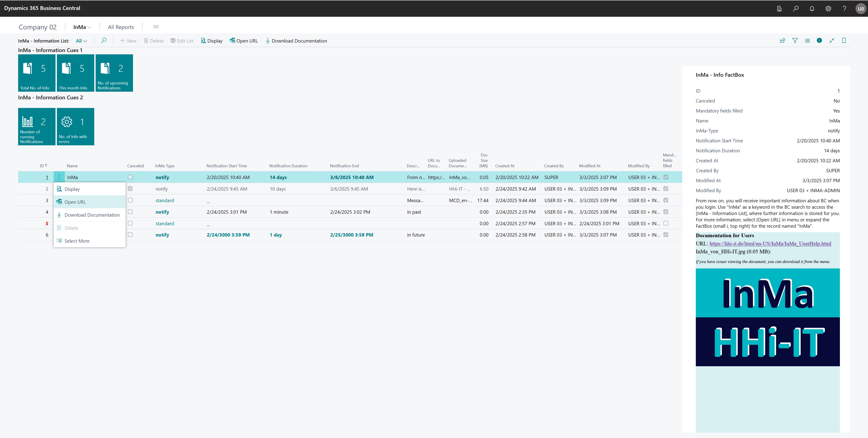
Task: Open the hamburger navigation menu expander
Action: point(156,26)
